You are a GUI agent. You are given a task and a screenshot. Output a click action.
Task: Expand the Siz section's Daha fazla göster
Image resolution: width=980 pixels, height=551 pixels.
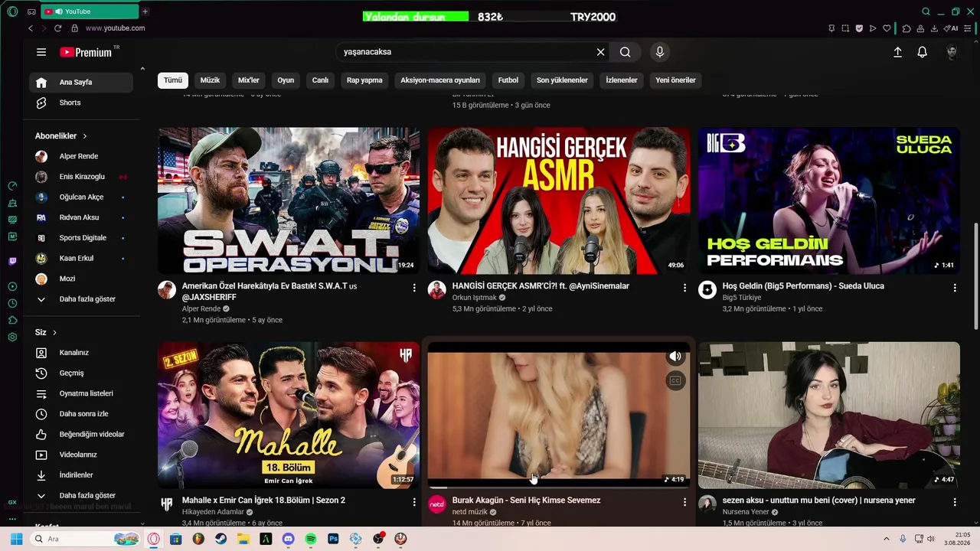click(81, 496)
